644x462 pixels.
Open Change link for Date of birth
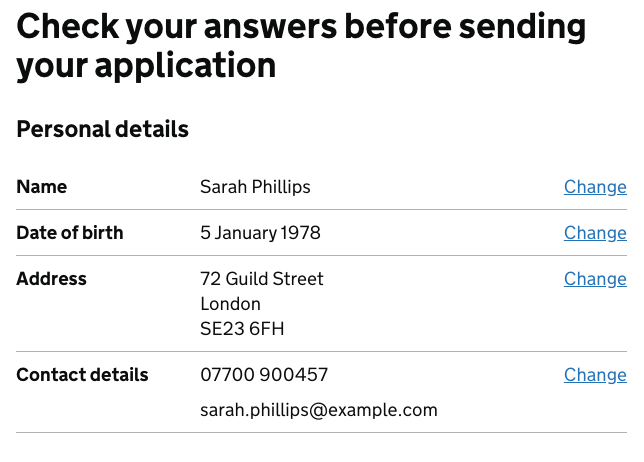point(595,233)
